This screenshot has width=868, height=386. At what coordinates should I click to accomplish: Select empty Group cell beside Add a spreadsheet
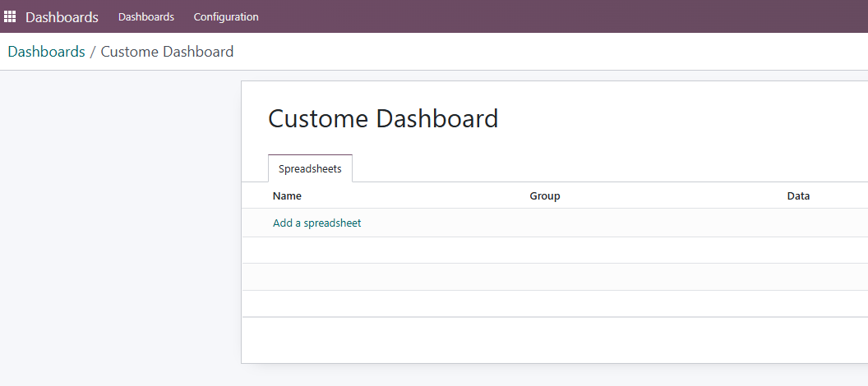coord(653,223)
